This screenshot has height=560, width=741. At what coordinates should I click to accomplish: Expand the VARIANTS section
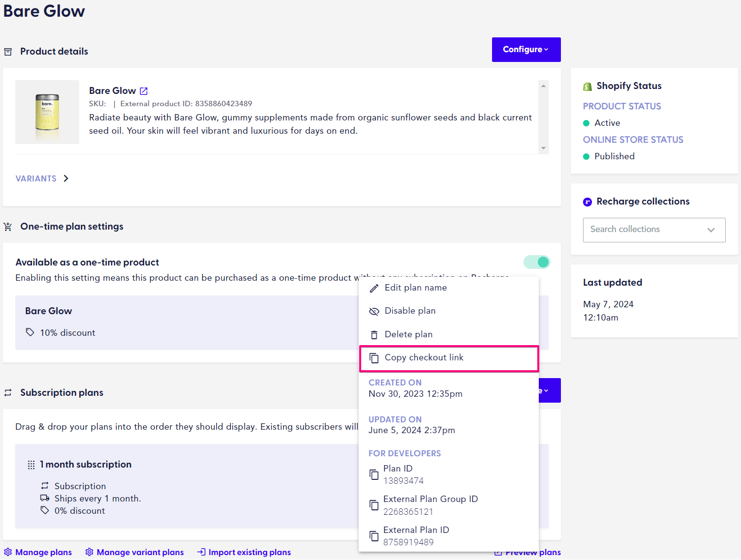[x=42, y=178]
